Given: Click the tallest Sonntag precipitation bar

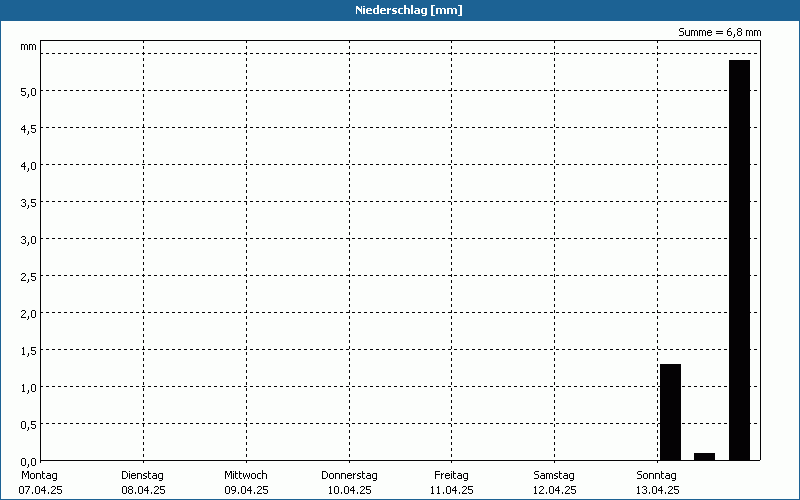Looking at the screenshot, I should click(x=739, y=260).
